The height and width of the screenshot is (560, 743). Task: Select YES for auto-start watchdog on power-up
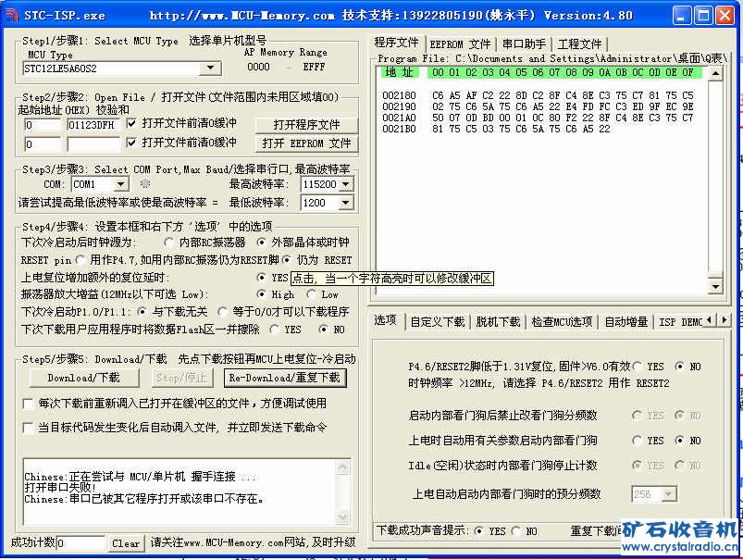click(638, 440)
